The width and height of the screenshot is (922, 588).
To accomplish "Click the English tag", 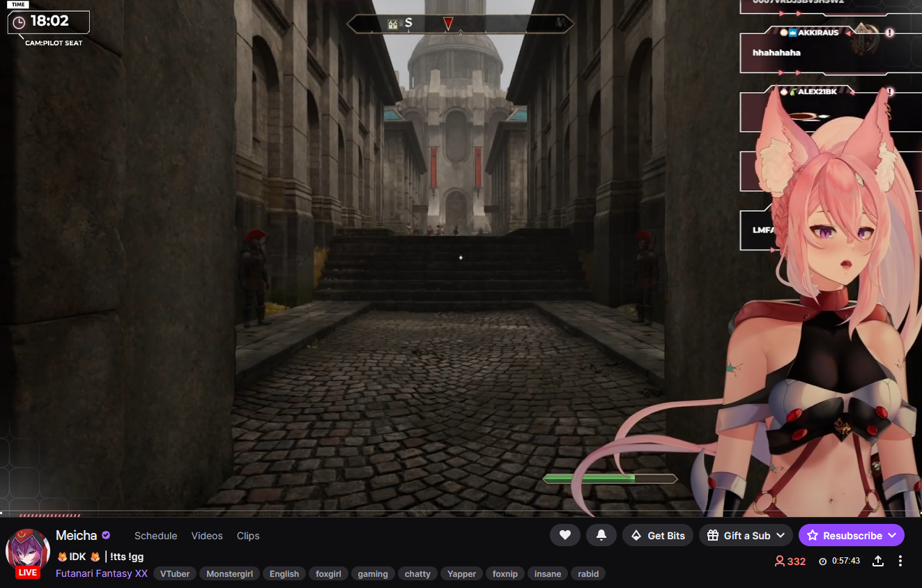I will pyautogui.click(x=284, y=574).
